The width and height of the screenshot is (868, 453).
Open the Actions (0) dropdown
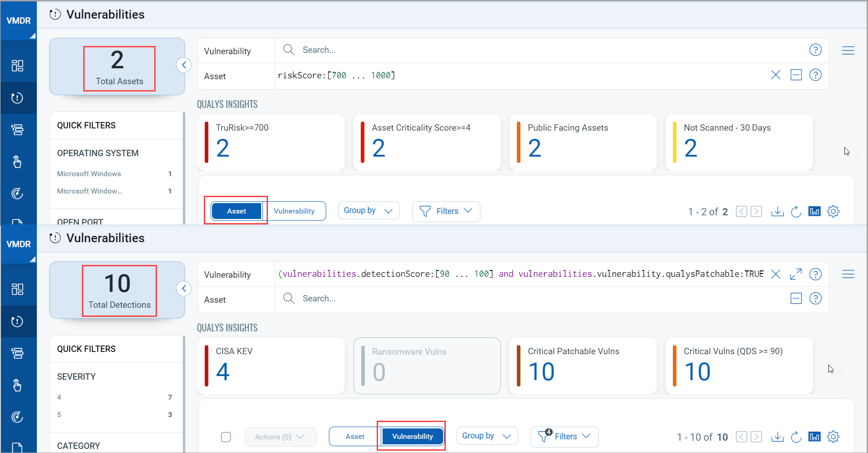click(x=280, y=437)
